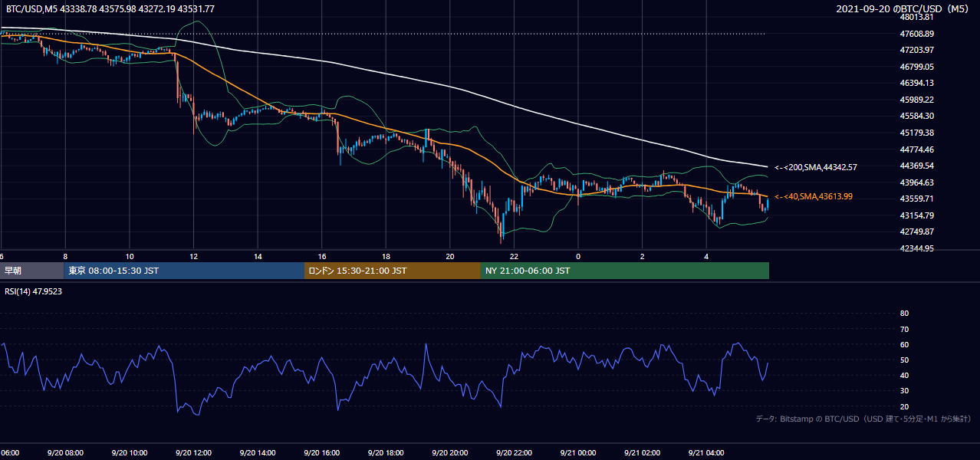Viewport: 980px width, 460px height.
Task: Click the bottom time label 9/20 20:00
Action: (449, 453)
